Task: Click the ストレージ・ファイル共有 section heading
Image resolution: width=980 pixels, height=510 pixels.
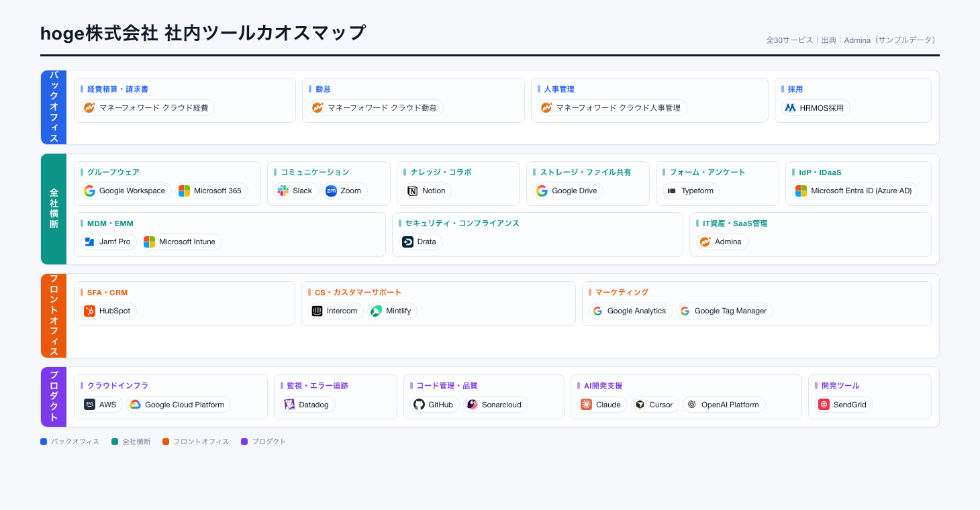Action: coord(585,172)
